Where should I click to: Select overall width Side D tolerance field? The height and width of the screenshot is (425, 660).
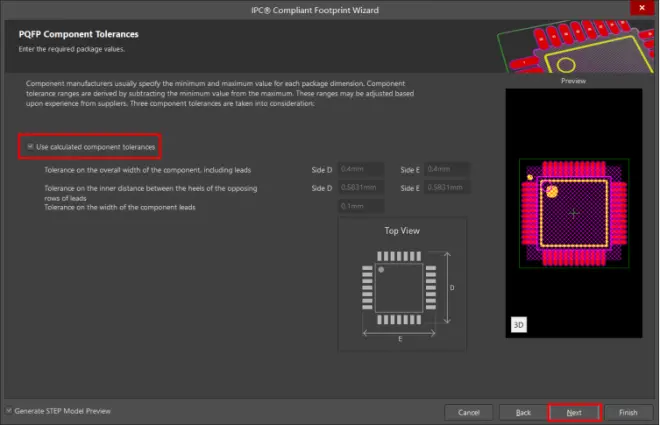point(361,169)
